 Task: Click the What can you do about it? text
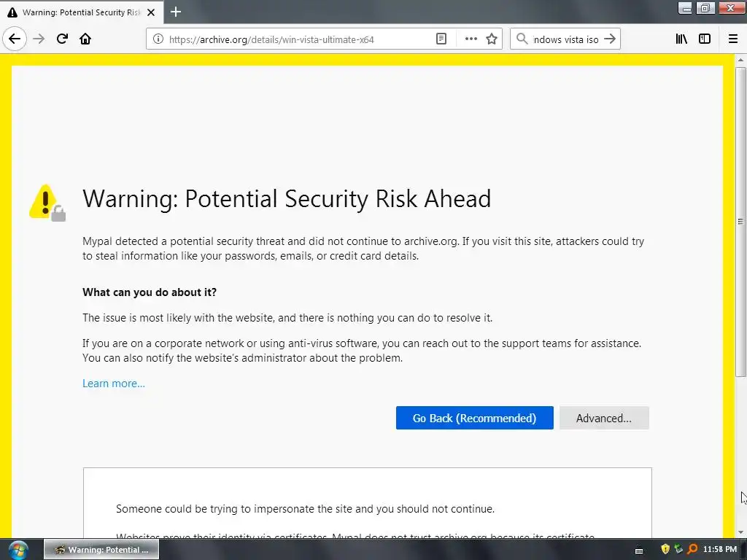150,292
